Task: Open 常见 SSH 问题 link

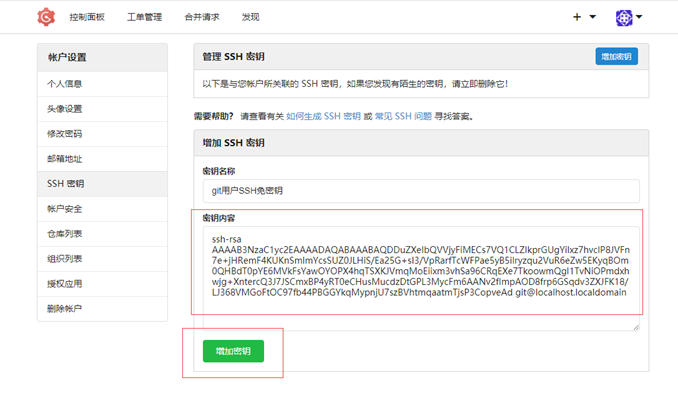Action: pos(403,116)
